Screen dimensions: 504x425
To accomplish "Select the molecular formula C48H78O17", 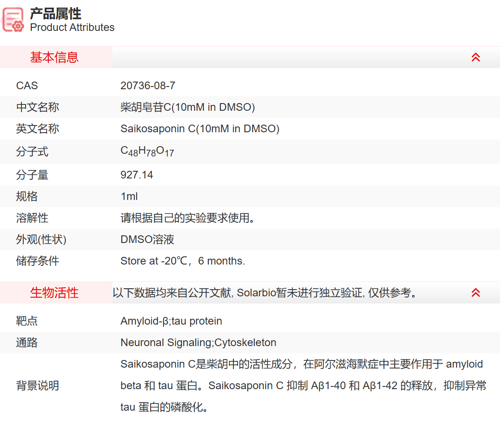I will point(147,152).
